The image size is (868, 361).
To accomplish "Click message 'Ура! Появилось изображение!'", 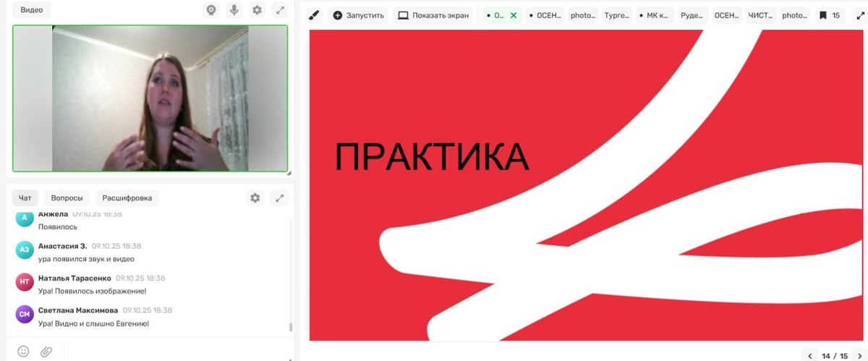I will pos(92,291).
